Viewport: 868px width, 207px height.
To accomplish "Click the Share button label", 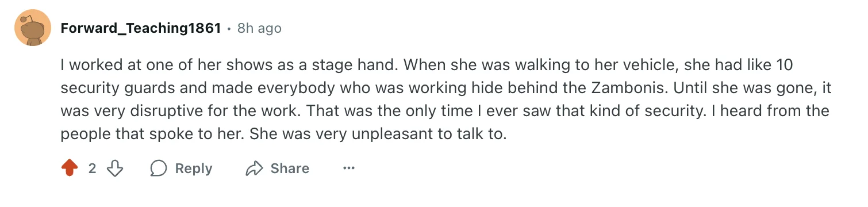I will tap(290, 168).
